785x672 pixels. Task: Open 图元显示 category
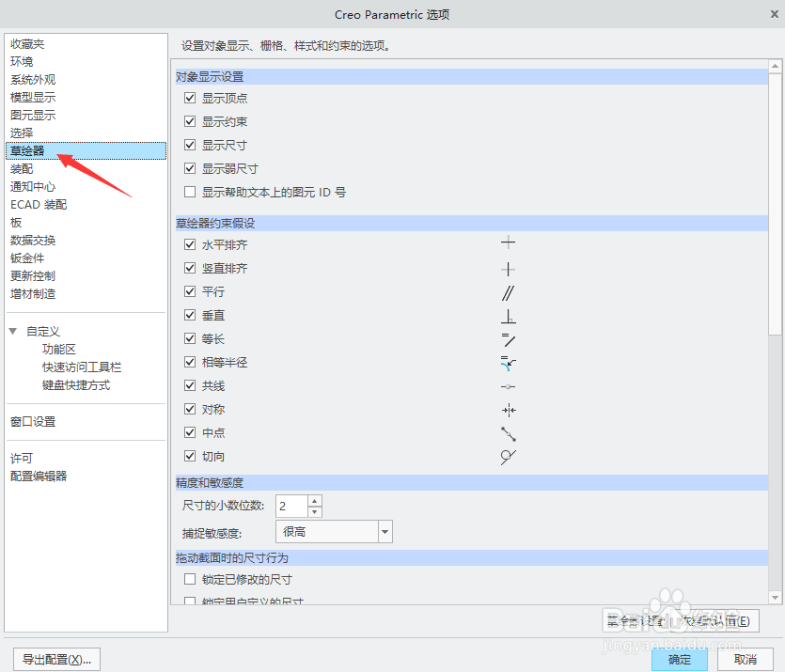point(33,115)
